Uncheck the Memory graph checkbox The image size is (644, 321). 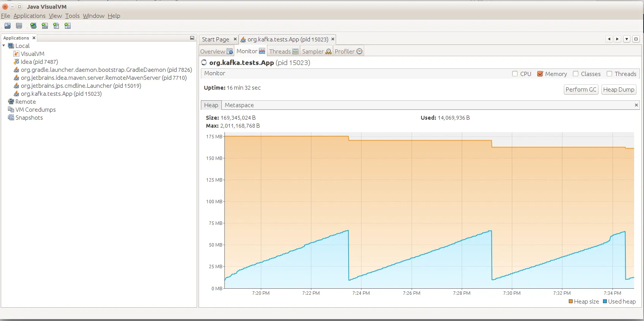click(540, 74)
